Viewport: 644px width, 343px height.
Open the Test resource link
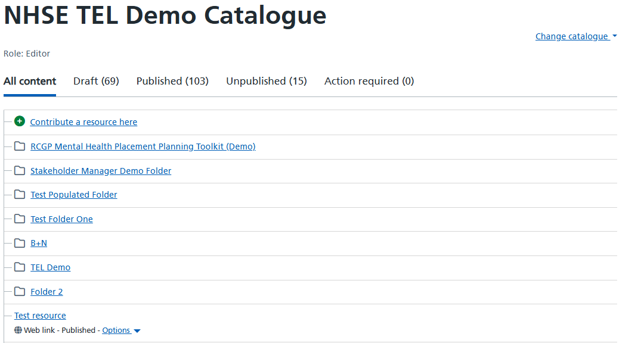41,316
